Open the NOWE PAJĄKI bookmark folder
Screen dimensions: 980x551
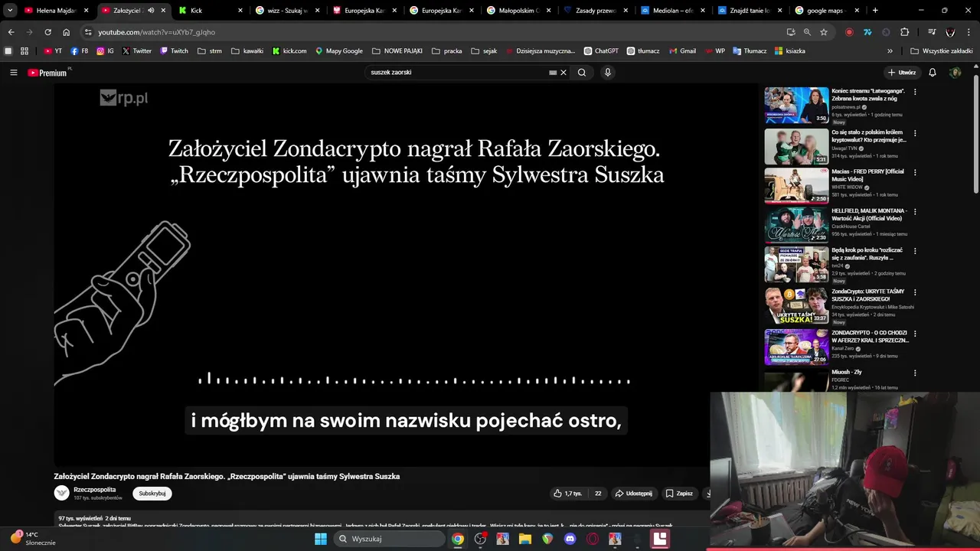pyautogui.click(x=397, y=51)
